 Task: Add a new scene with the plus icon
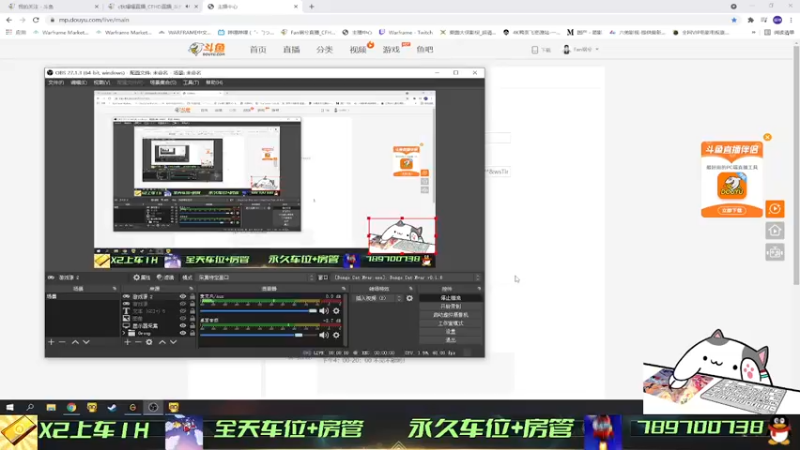click(x=51, y=342)
